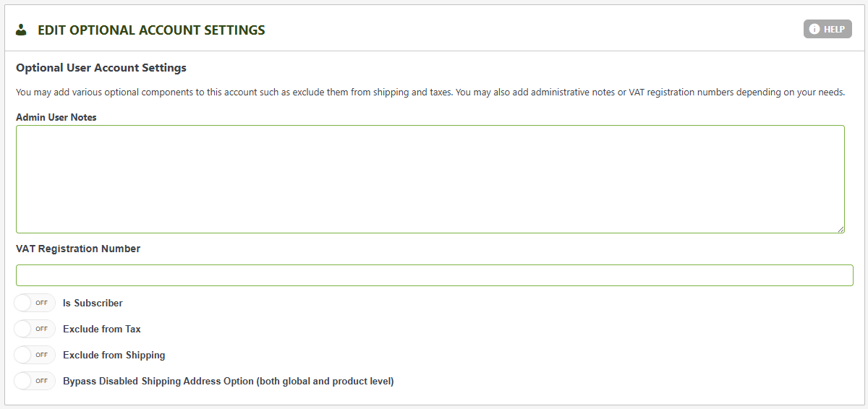
Task: Click the resize handle of Admin User Notes box
Action: (x=841, y=229)
